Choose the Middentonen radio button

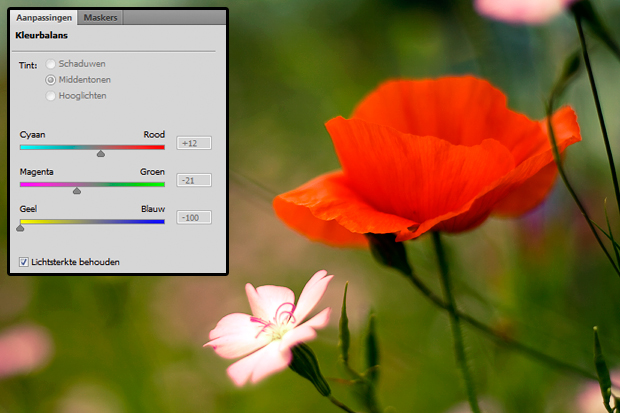pos(50,80)
